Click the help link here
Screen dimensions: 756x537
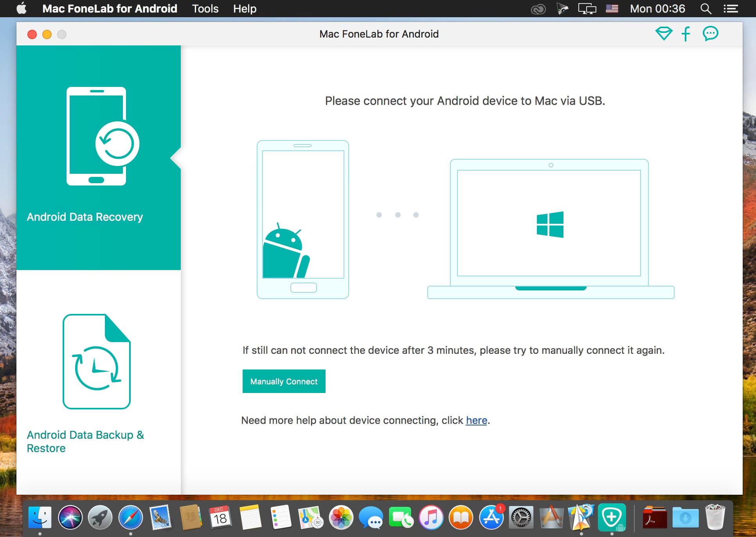tap(476, 420)
